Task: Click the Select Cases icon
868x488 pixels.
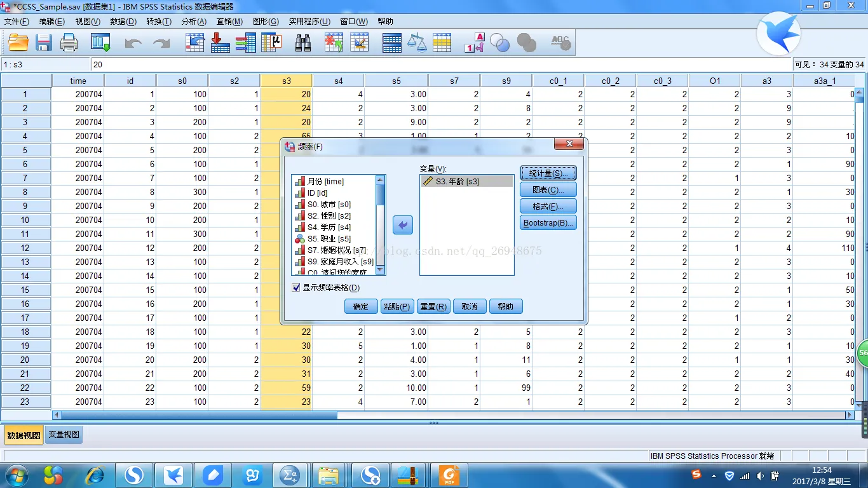Action: click(x=442, y=43)
